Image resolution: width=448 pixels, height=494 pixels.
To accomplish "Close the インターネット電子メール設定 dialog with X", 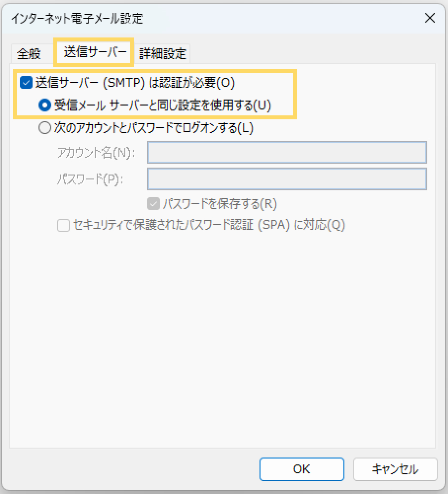I will coord(430,18).
